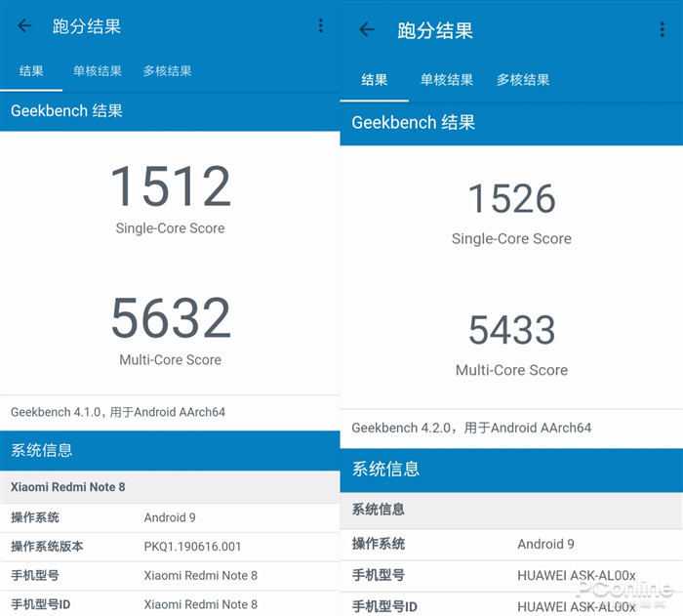Switch to 多核结果 tab on left screen

(x=168, y=71)
